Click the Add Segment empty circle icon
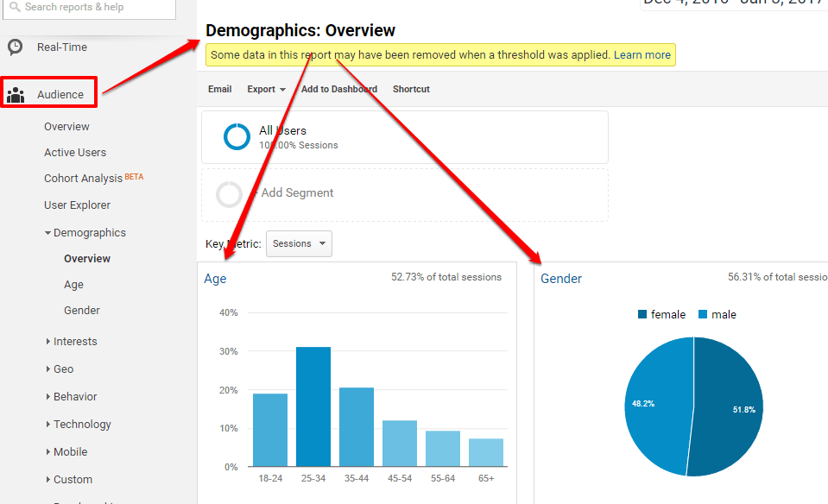The image size is (828, 504). point(229,194)
